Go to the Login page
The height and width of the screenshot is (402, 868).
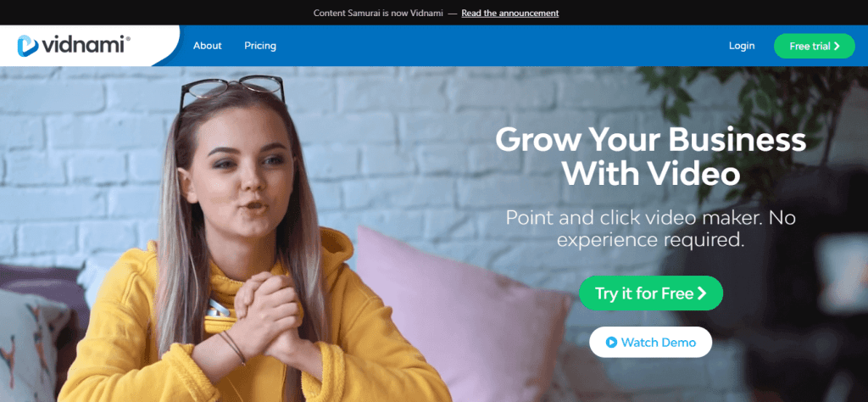(742, 46)
